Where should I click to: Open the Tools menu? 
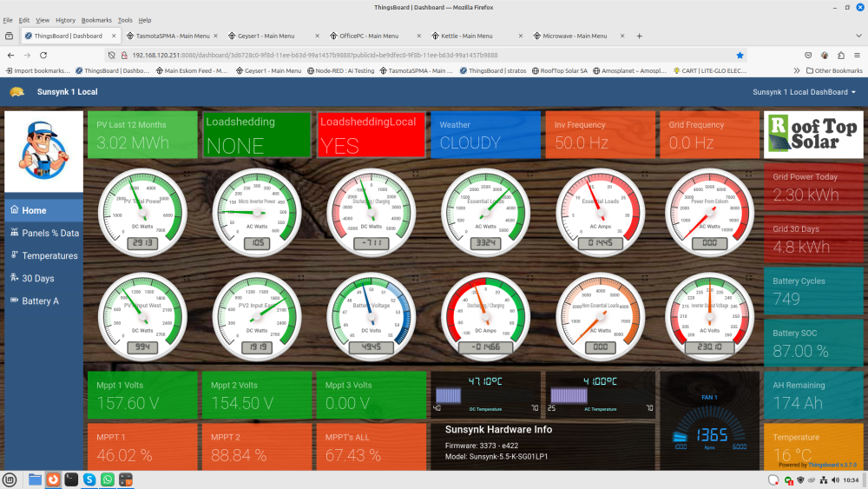(125, 21)
